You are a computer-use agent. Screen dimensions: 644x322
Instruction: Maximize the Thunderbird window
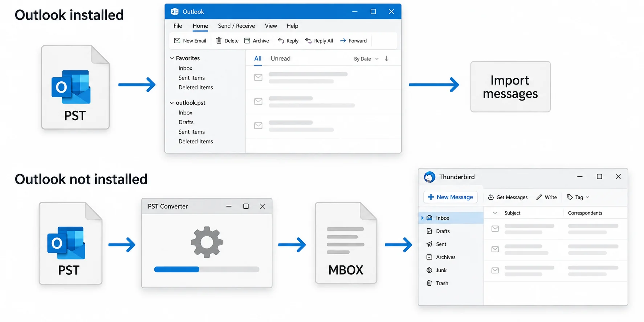(599, 176)
